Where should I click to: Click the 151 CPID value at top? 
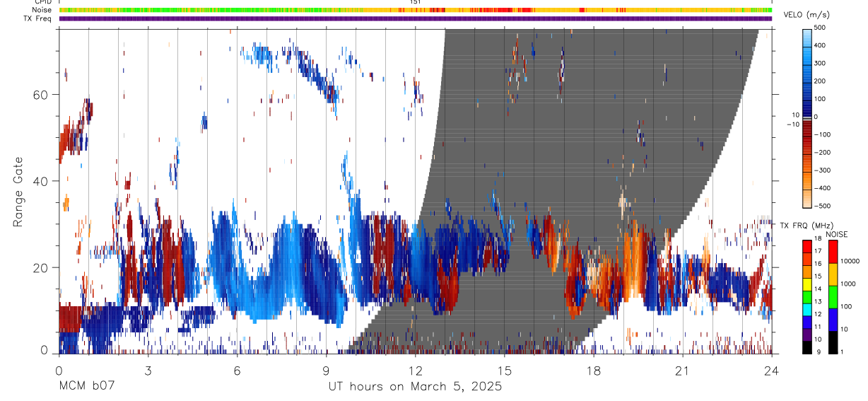click(416, 2)
